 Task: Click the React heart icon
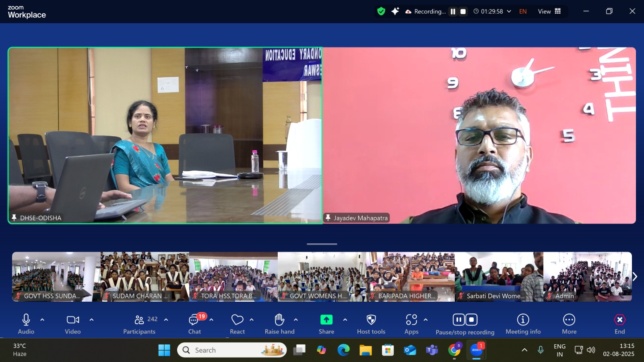pos(237,324)
